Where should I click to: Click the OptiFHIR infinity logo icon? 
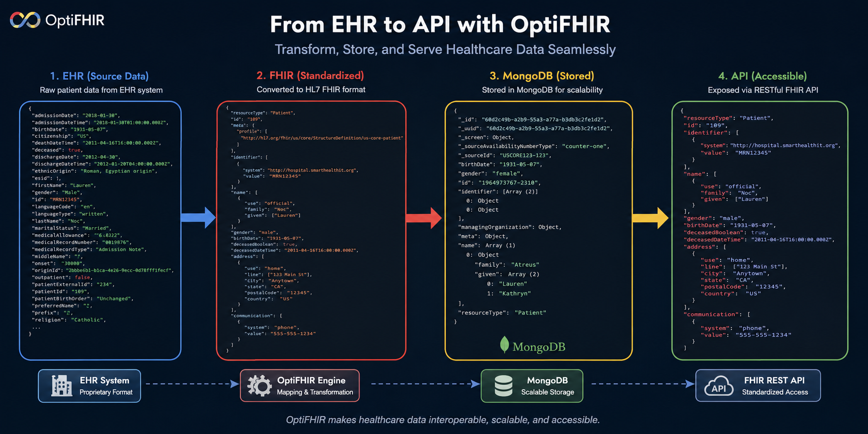click(x=25, y=20)
